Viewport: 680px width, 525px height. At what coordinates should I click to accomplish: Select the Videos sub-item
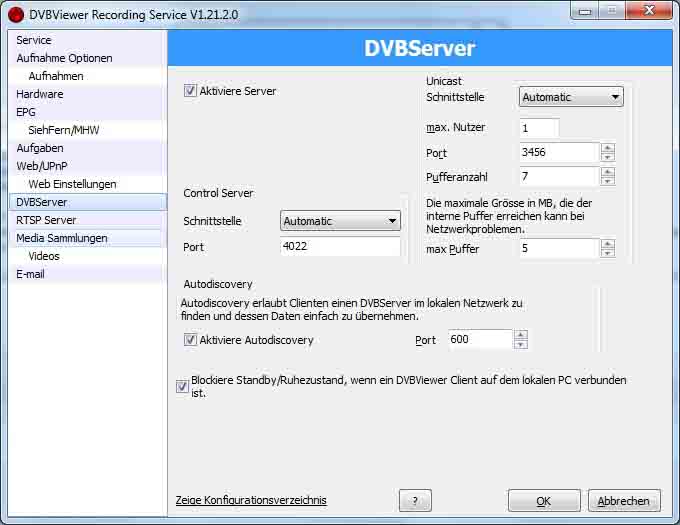click(87, 256)
